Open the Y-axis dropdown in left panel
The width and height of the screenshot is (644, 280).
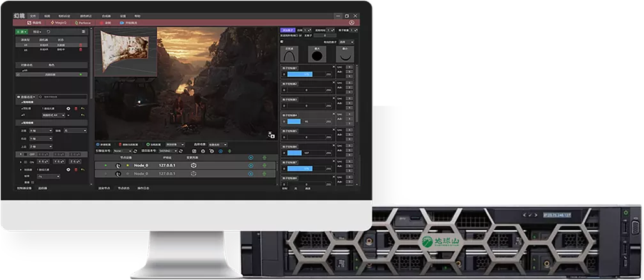click(x=41, y=138)
